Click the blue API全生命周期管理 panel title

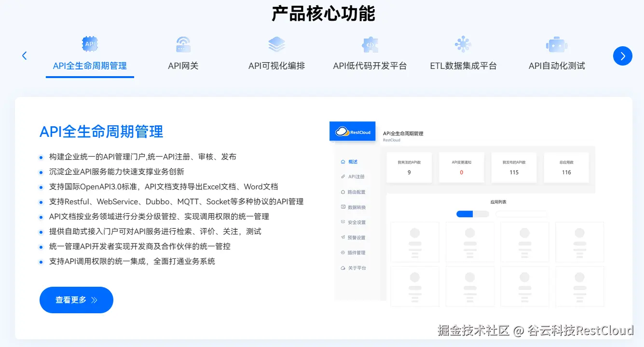pos(101,131)
